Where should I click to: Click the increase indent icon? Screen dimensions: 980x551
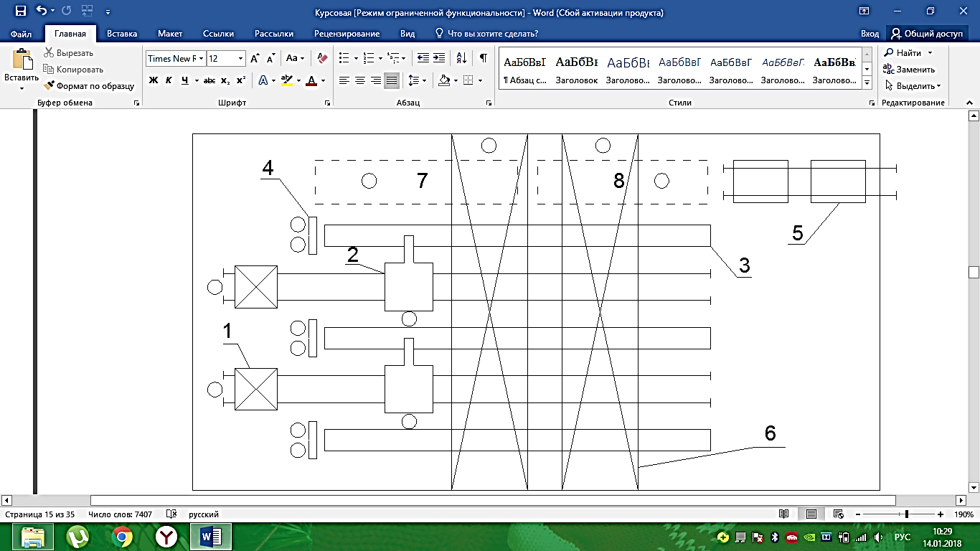(439, 59)
